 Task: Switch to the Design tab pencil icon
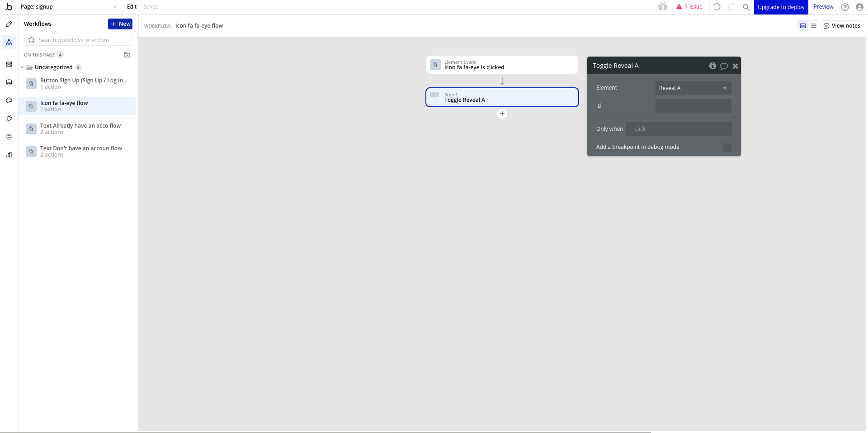coord(9,24)
